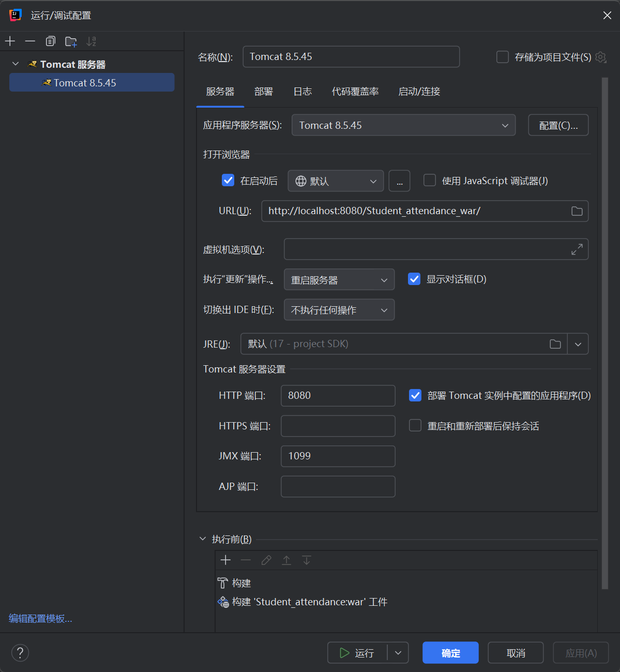The width and height of the screenshot is (620, 672).
Task: Enable the store as project file checkbox
Action: [x=503, y=57]
